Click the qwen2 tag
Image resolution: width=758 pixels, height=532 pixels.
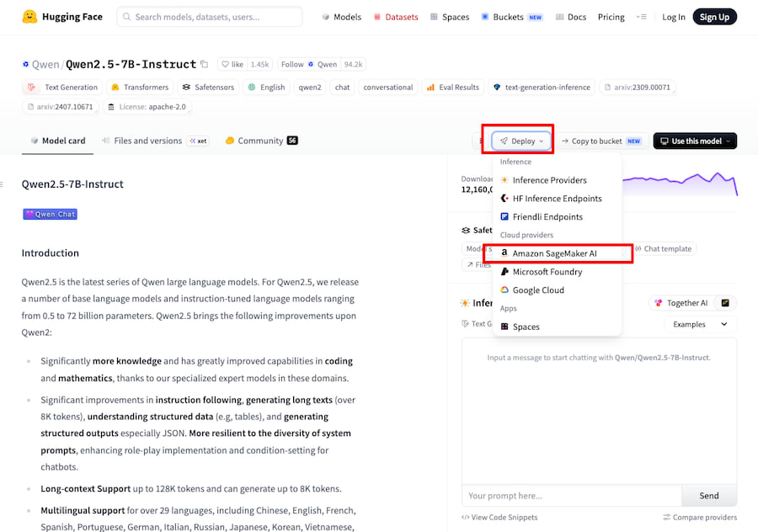coord(310,88)
